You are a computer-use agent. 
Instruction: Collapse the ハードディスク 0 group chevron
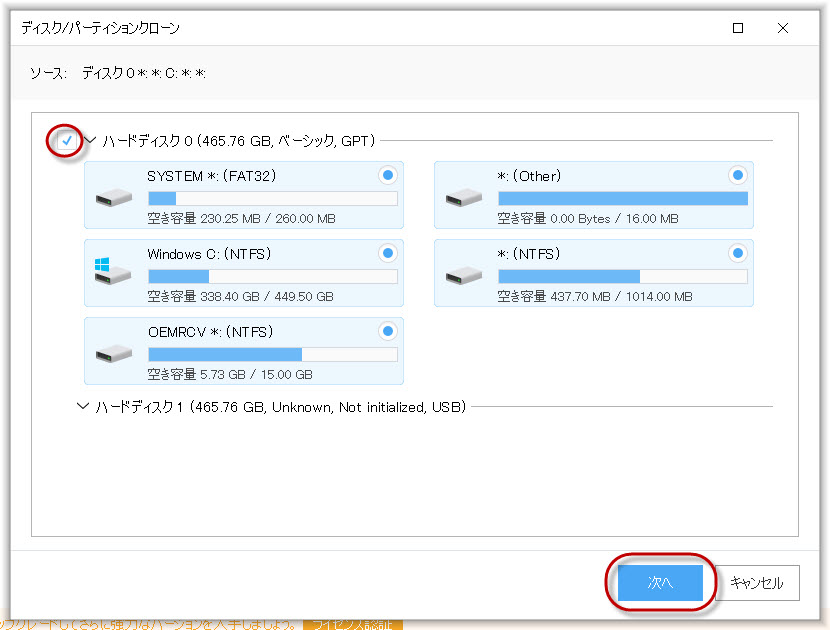pyautogui.click(x=90, y=140)
